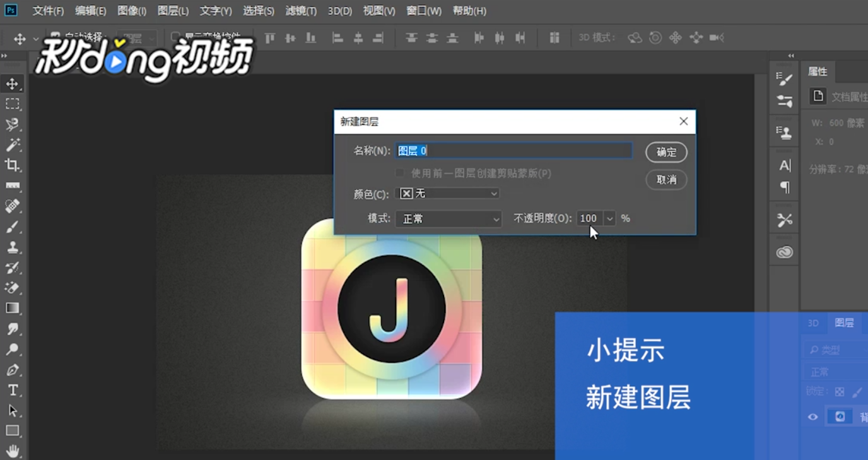Select the Horizontal Type tool
This screenshot has height=460, width=868.
pos(13,390)
